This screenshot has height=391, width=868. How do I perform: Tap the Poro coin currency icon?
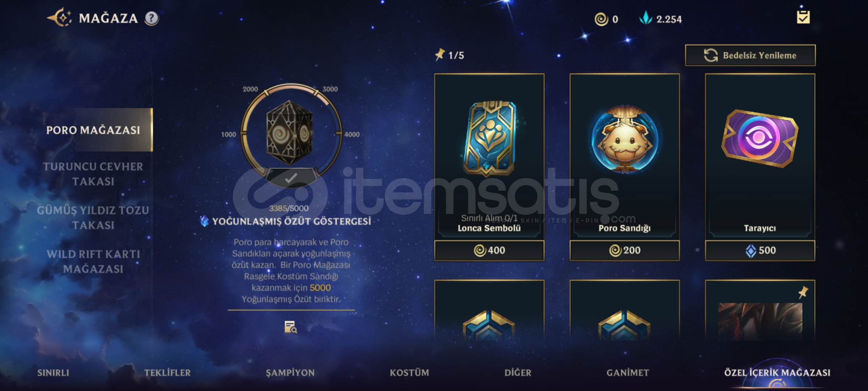click(601, 19)
